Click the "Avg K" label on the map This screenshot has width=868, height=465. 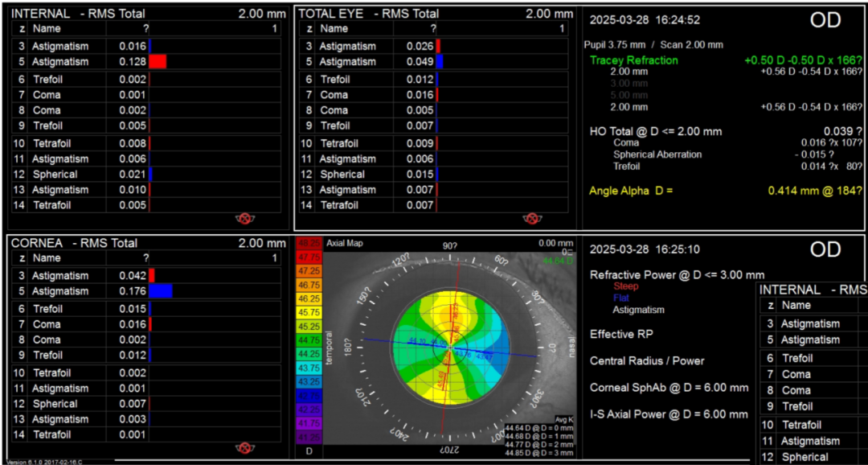click(x=564, y=420)
